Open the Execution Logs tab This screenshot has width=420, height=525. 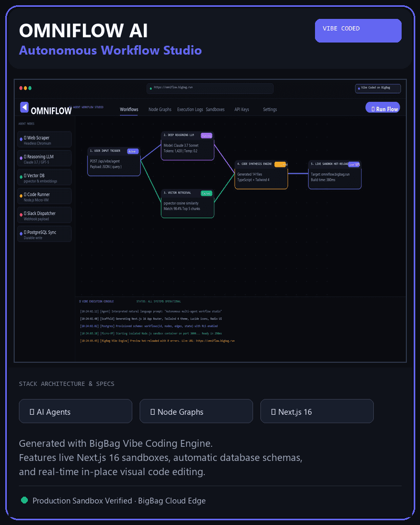(x=190, y=110)
